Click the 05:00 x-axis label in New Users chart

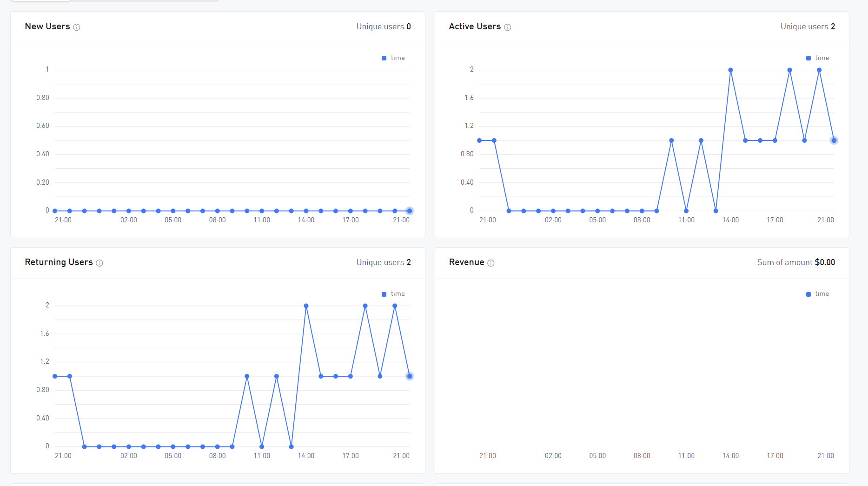pos(173,220)
